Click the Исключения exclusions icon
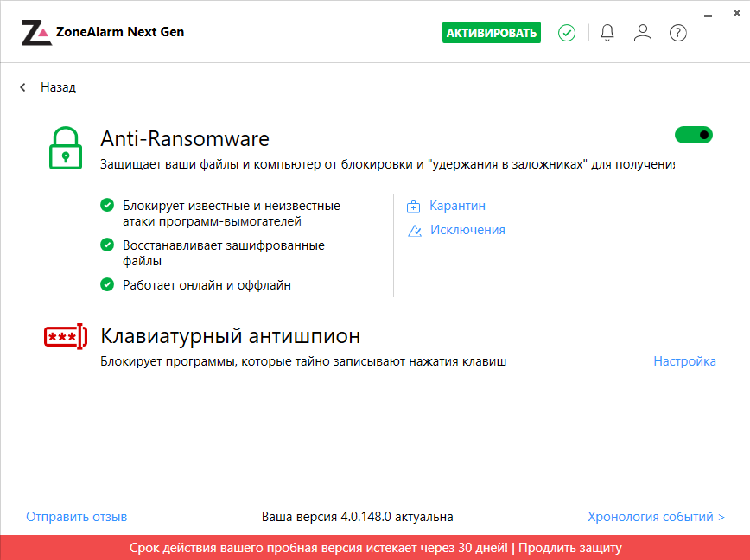 [x=414, y=231]
